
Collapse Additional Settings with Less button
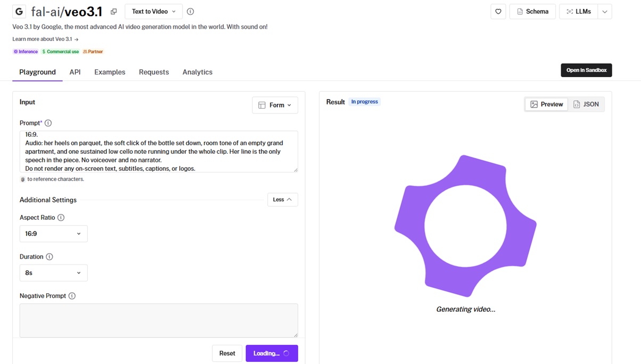click(x=282, y=200)
